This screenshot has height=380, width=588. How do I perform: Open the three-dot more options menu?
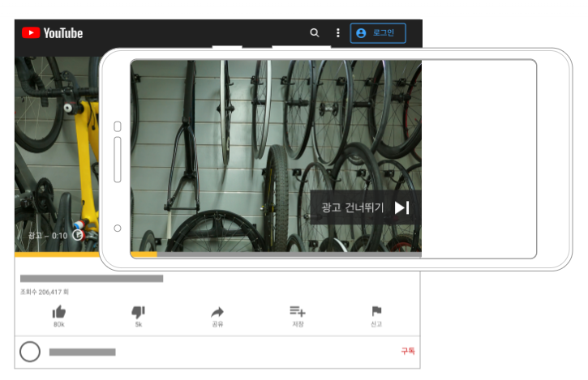[x=338, y=33]
